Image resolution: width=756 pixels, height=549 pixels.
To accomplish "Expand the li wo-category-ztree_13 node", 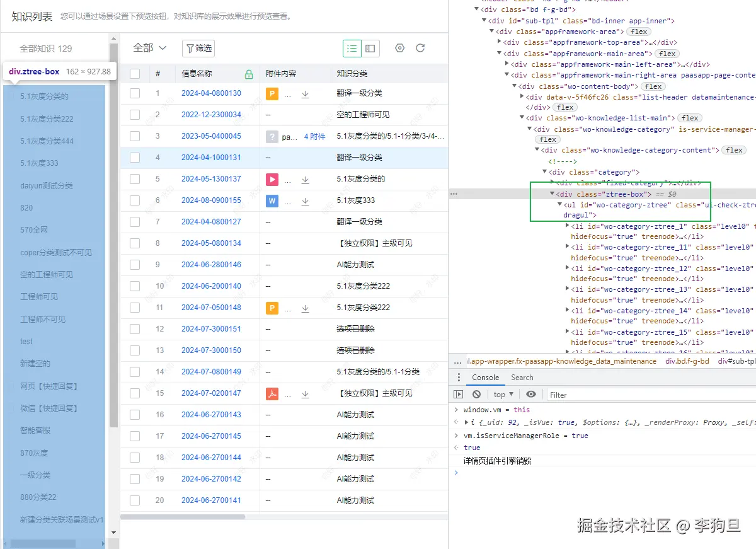I will tap(568, 290).
